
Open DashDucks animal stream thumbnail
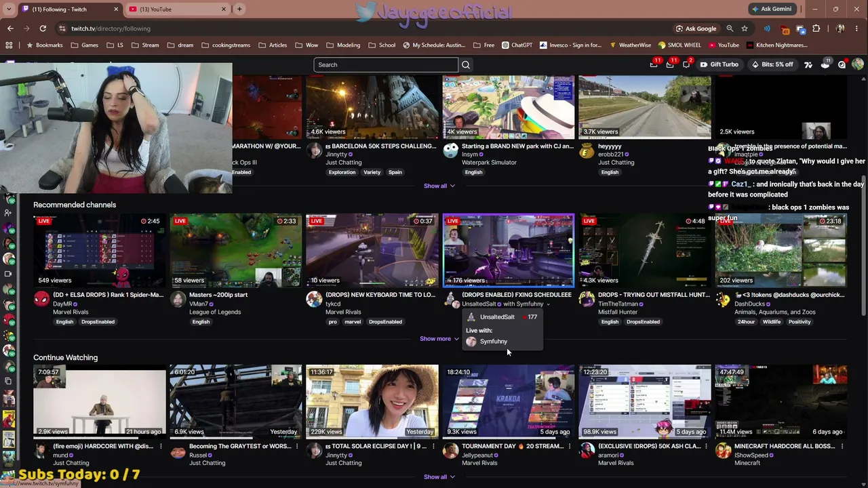pyautogui.click(x=781, y=251)
